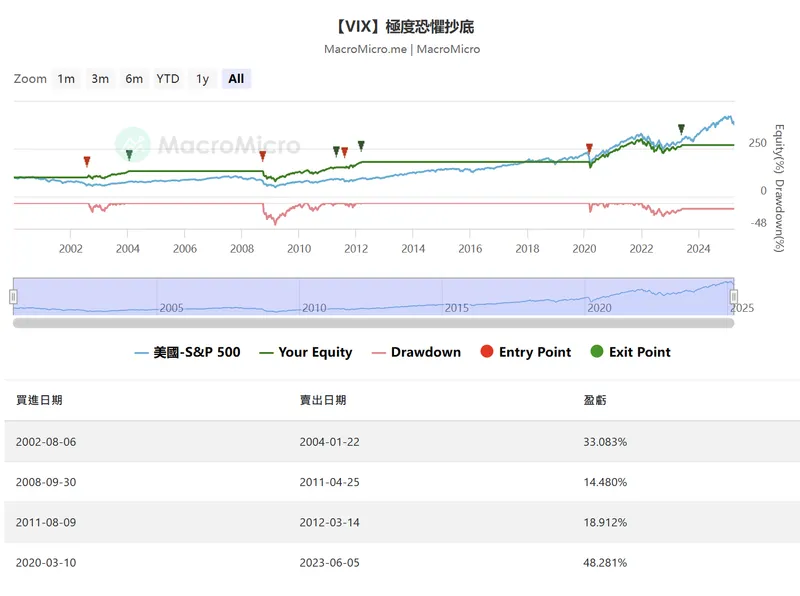Toggle the Entry Point legend item

[526, 352]
